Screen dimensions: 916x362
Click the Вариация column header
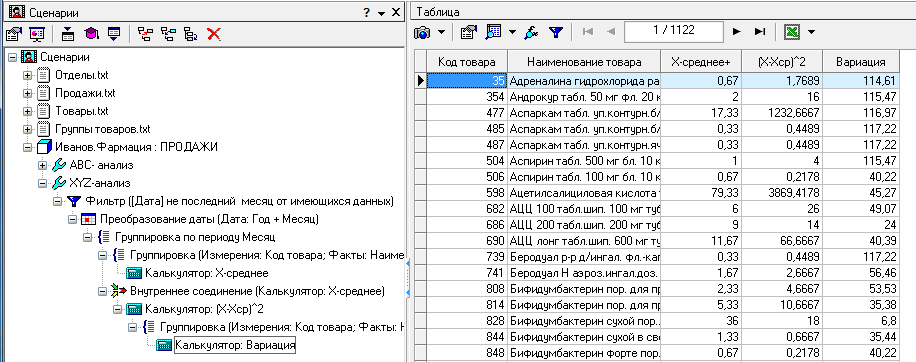[860, 62]
